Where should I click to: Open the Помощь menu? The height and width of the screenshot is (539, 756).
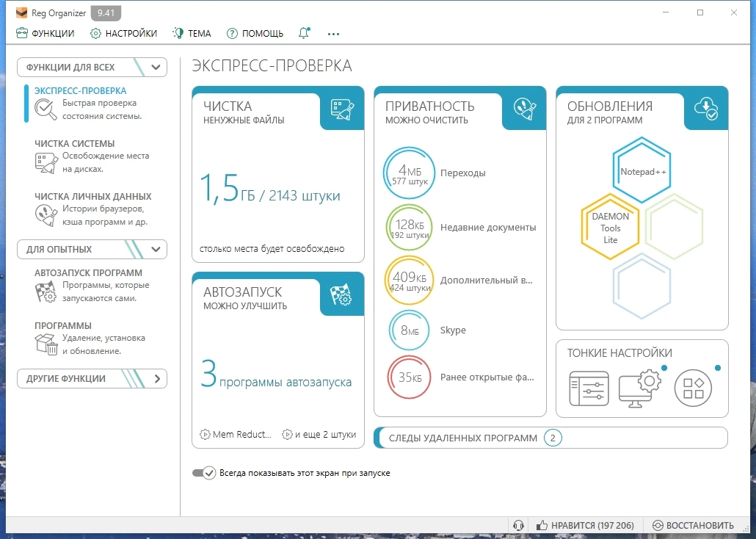pos(255,33)
